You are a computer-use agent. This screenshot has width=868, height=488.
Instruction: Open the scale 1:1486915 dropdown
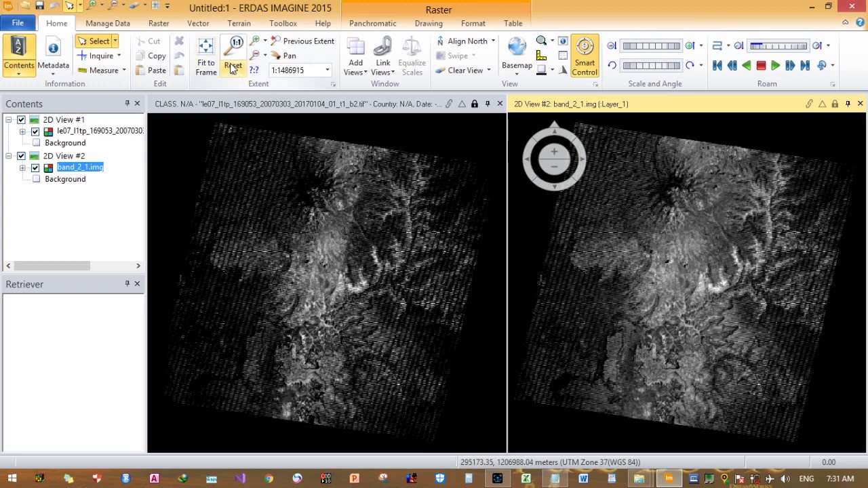click(x=327, y=70)
